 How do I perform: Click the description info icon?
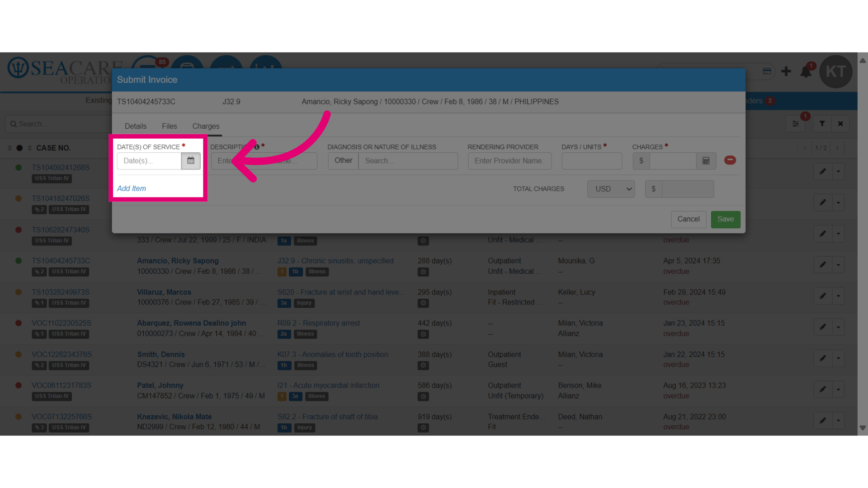coord(257,147)
